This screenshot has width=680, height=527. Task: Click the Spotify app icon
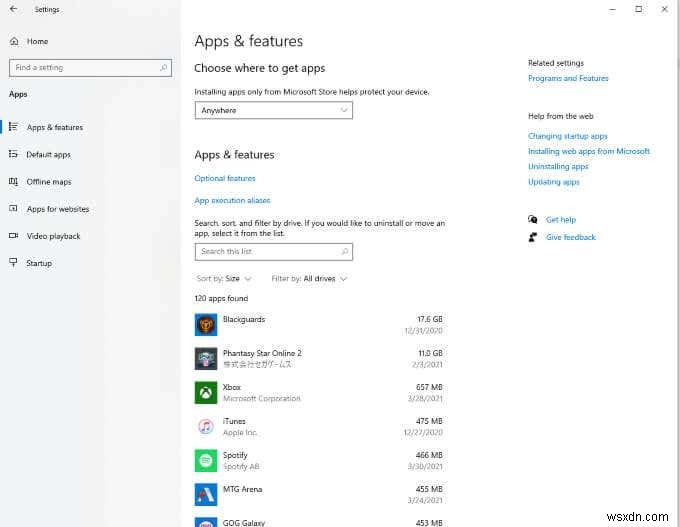click(x=206, y=460)
